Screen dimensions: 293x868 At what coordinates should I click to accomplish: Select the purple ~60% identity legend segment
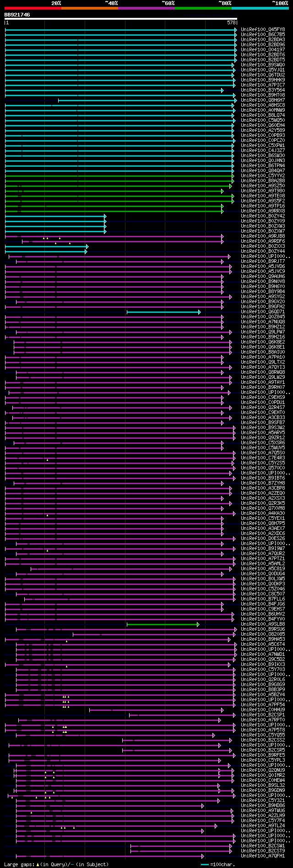coord(146,8)
